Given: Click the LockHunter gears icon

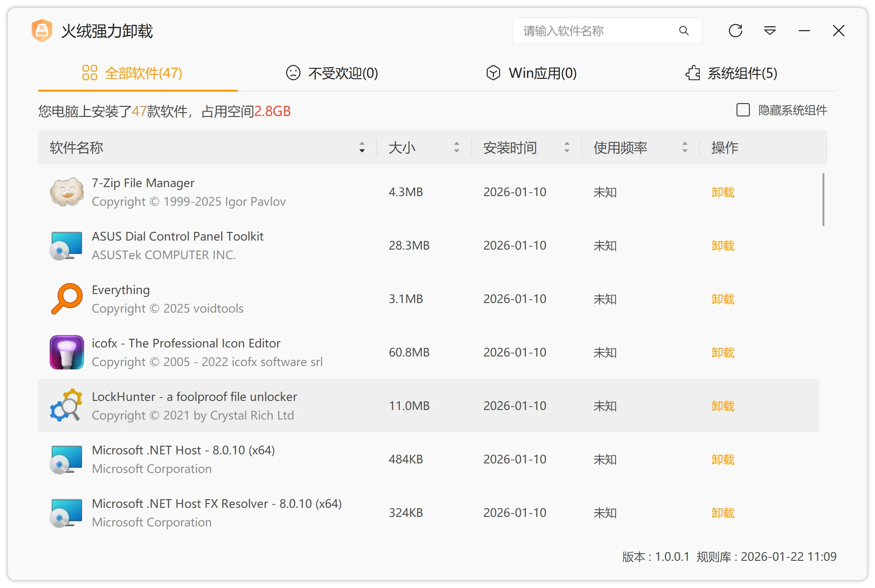Looking at the screenshot, I should [66, 406].
